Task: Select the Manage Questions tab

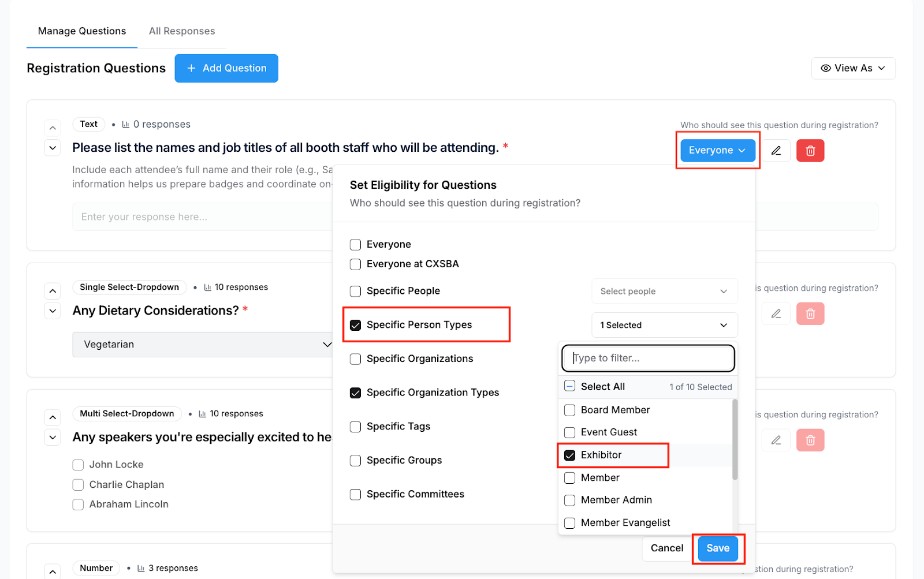Action: [x=82, y=31]
